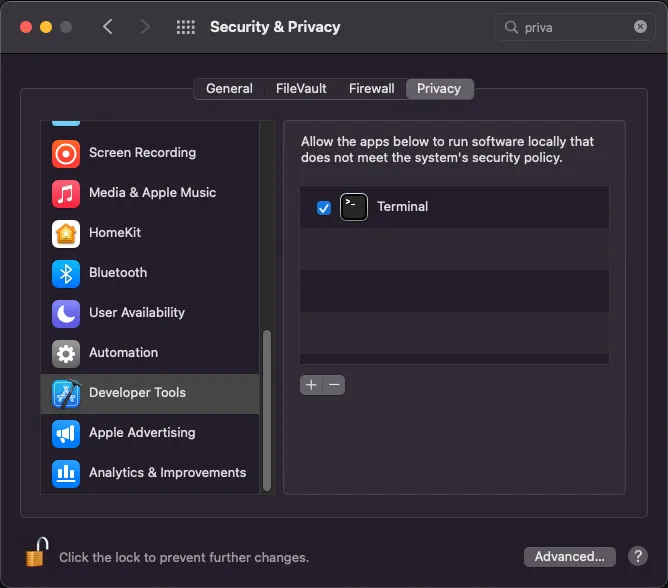The image size is (668, 588).
Task: Click the Terminal app icon
Action: point(354,207)
